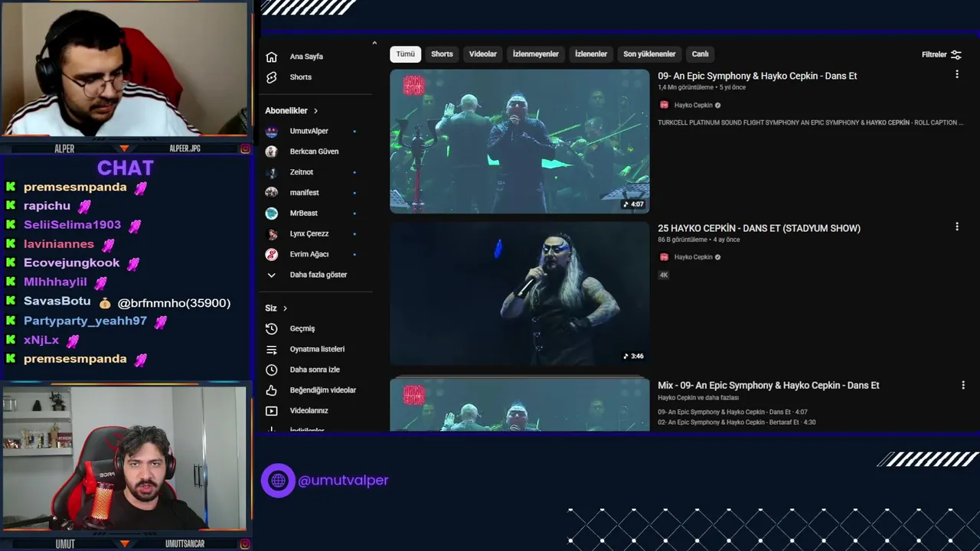Play the Dans Et symphony video thumbnail
This screenshot has height=551, width=980.
click(519, 141)
